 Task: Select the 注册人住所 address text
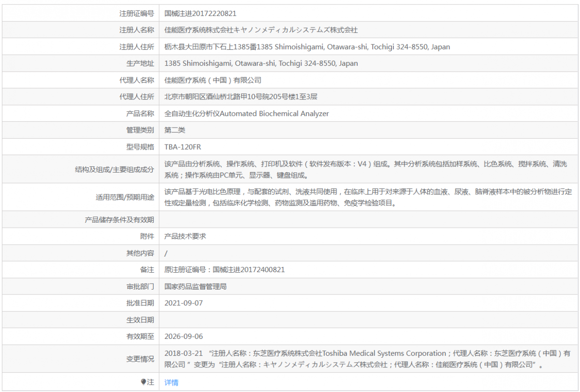click(307, 47)
